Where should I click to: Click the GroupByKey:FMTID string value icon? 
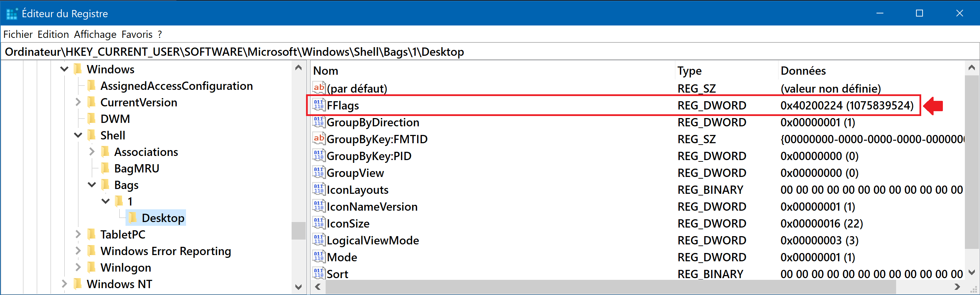[x=318, y=139]
